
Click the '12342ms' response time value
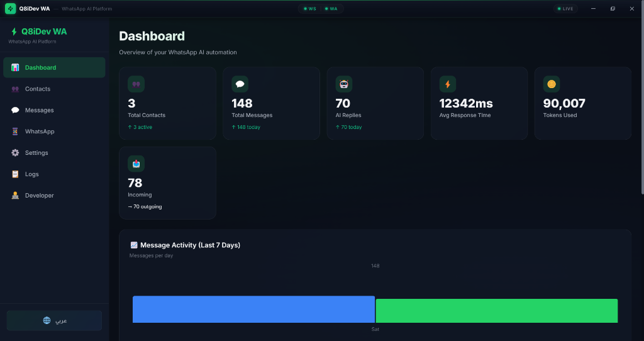coord(466,103)
